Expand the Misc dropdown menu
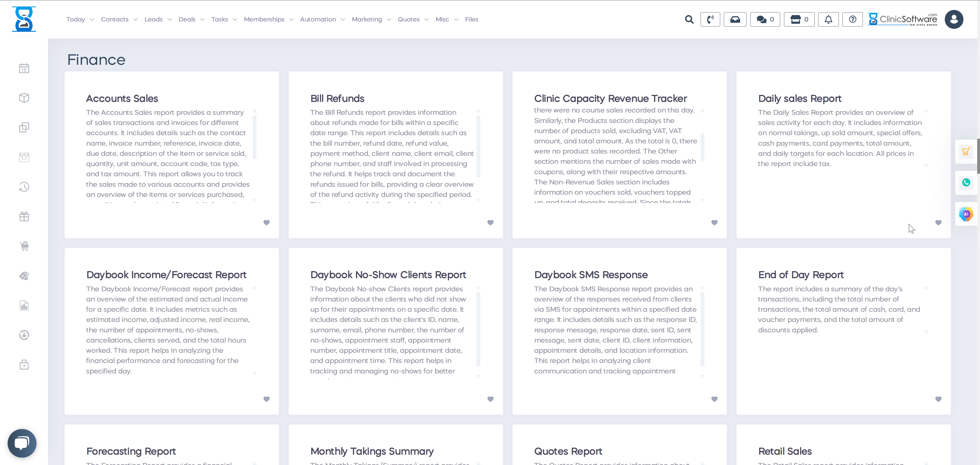 tap(443, 19)
